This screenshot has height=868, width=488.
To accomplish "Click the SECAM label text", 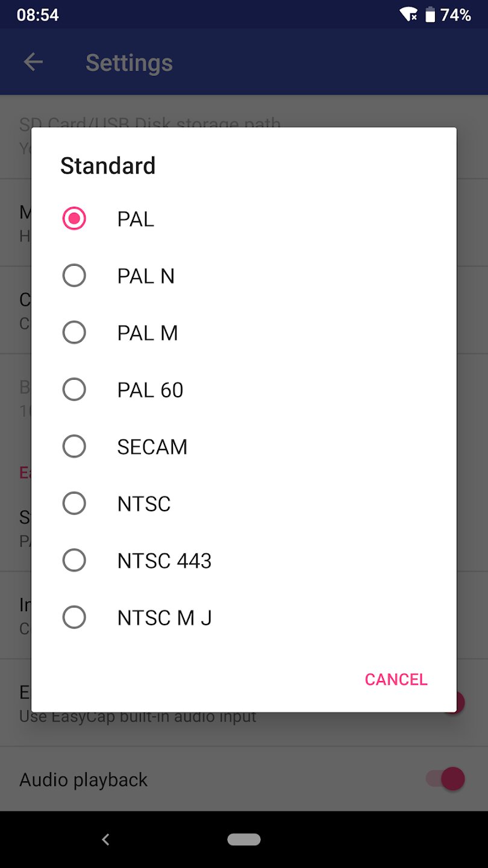I will click(152, 447).
